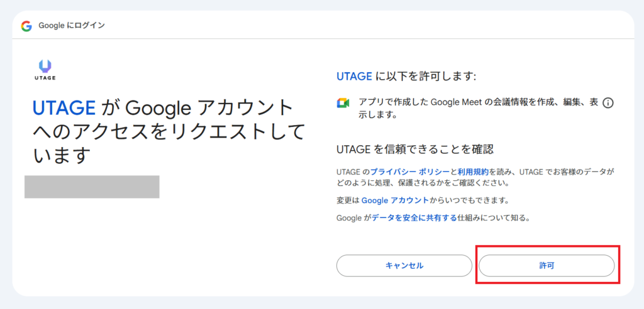Click the Google G logo in header
Screen dimensions: 644x309
pos(26,26)
